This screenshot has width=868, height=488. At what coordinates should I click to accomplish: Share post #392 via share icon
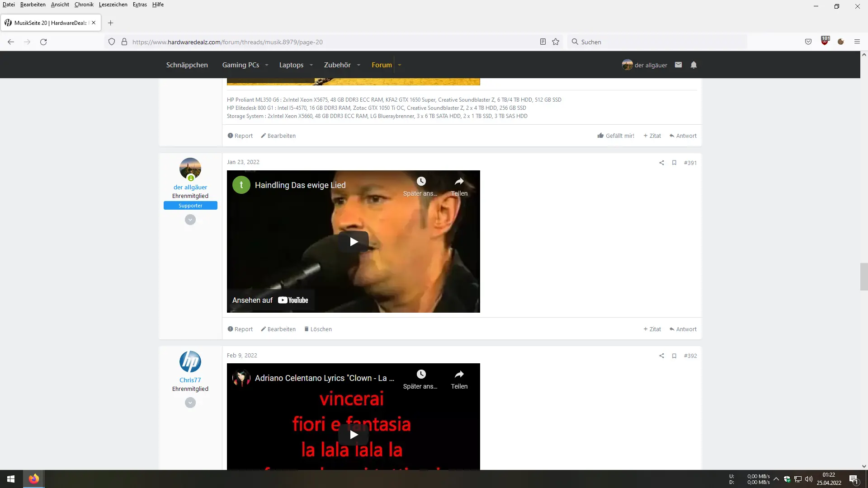(x=661, y=356)
